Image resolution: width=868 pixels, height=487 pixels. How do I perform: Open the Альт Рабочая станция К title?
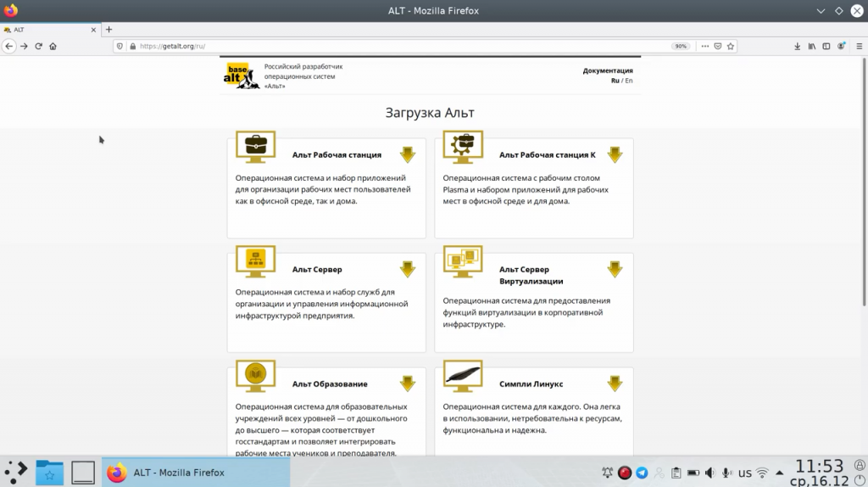point(548,154)
